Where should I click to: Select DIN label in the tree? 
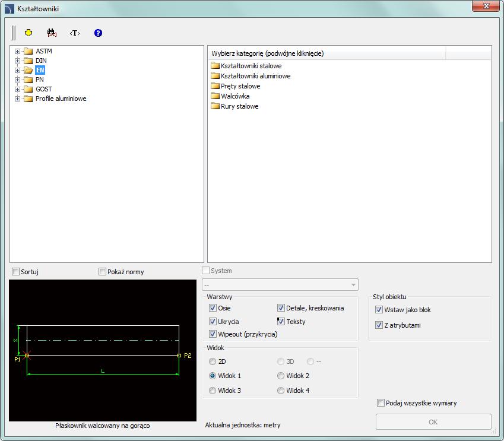(41, 61)
